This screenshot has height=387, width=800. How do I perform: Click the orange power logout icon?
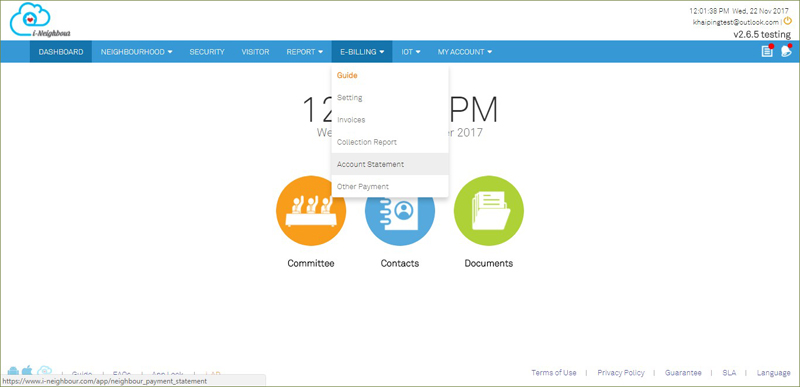788,21
